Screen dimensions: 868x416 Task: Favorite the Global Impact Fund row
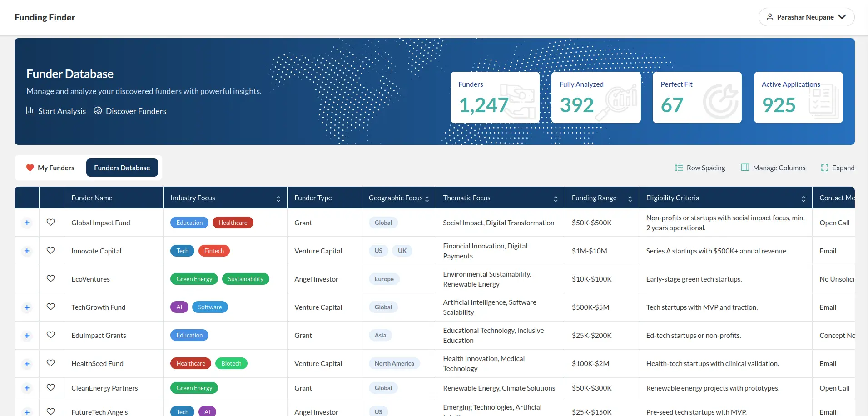(x=51, y=223)
